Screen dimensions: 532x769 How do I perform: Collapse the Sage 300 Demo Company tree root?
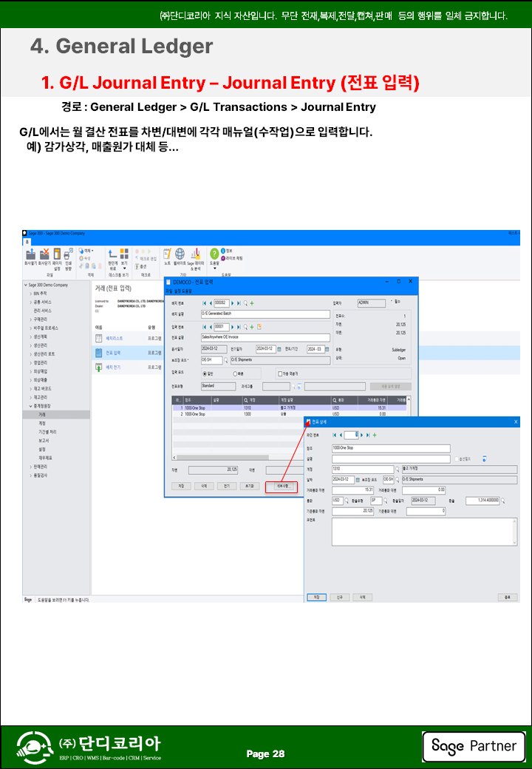point(26,285)
